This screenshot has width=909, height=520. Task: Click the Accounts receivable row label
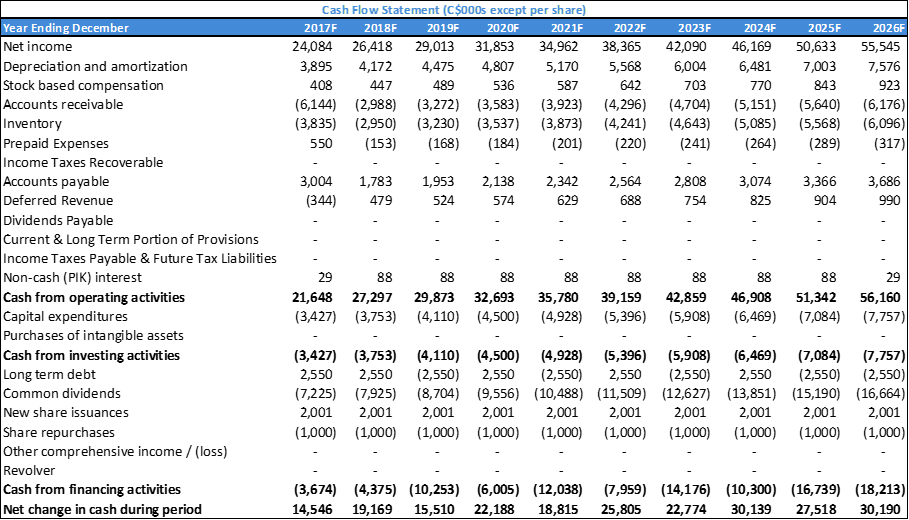click(63, 104)
